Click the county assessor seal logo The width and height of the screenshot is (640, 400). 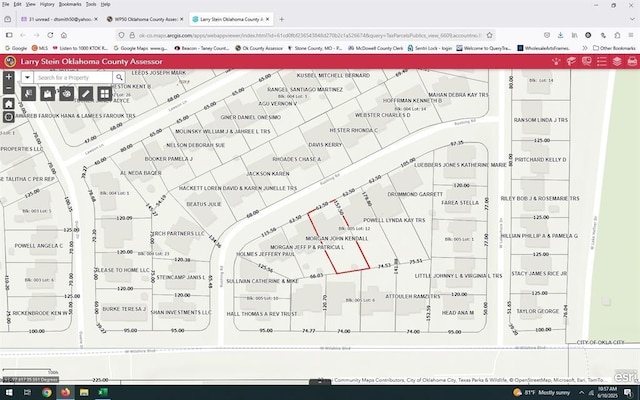tap(10, 62)
